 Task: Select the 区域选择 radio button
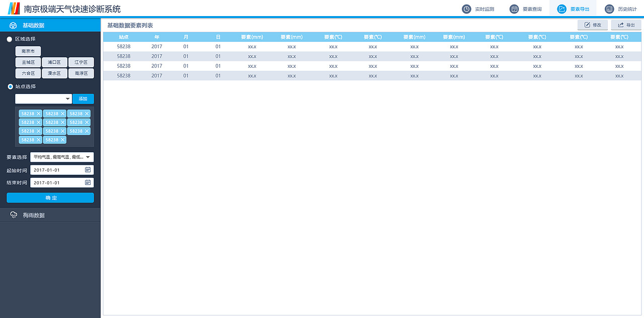coord(10,39)
